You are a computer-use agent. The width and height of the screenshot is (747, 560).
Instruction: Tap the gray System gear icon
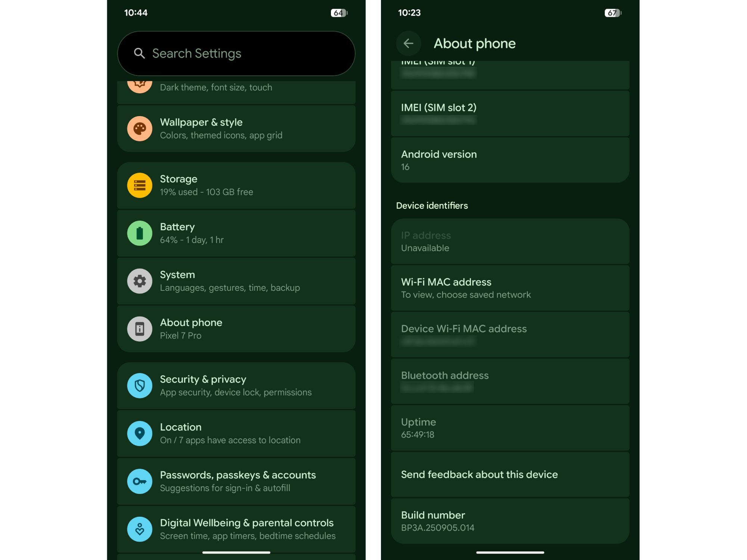click(140, 281)
